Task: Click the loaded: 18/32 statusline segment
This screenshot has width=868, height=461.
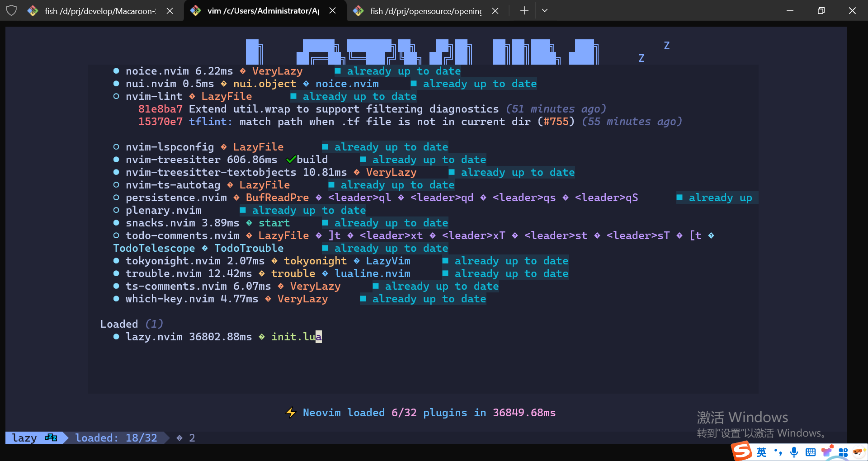Action: click(116, 438)
